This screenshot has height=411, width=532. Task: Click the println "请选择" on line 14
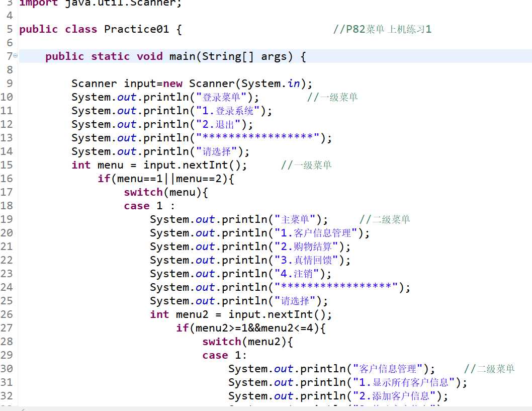click(160, 151)
